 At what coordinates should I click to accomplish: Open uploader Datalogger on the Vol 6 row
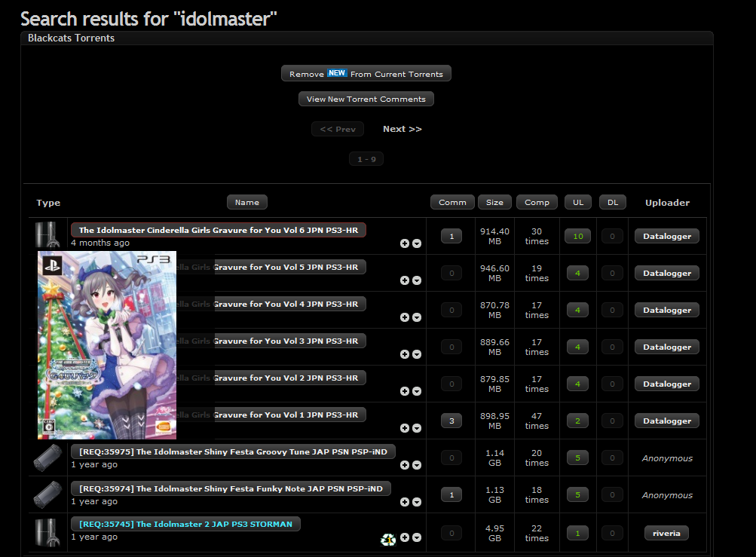(x=667, y=237)
